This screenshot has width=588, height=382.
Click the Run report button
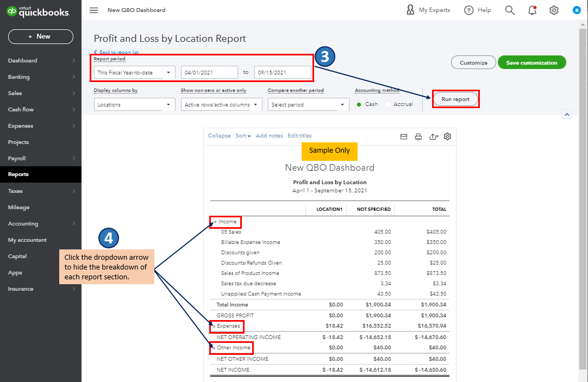[x=455, y=99]
